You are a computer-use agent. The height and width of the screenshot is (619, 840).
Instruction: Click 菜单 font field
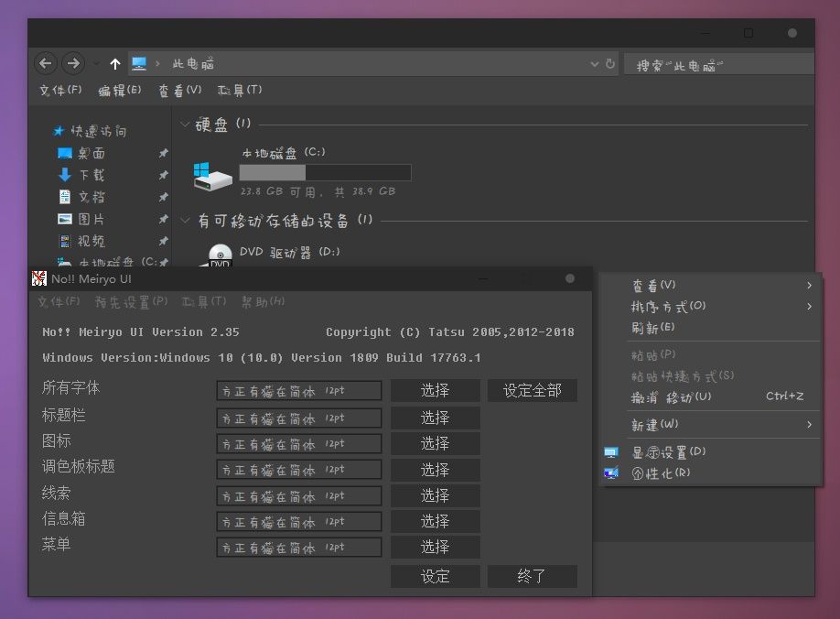299,548
